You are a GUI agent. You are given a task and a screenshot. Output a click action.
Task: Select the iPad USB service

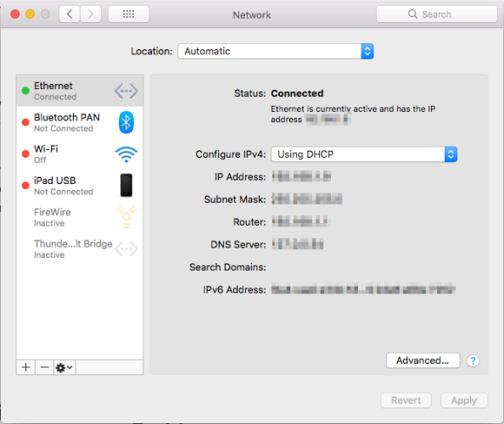[x=80, y=186]
